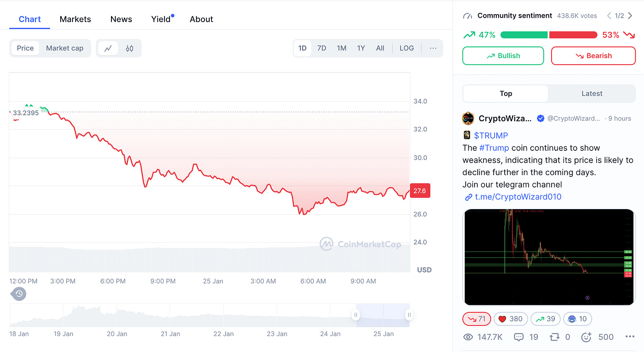Click add reaction icon with 500
The width and height of the screenshot is (644, 352).
(x=586, y=337)
